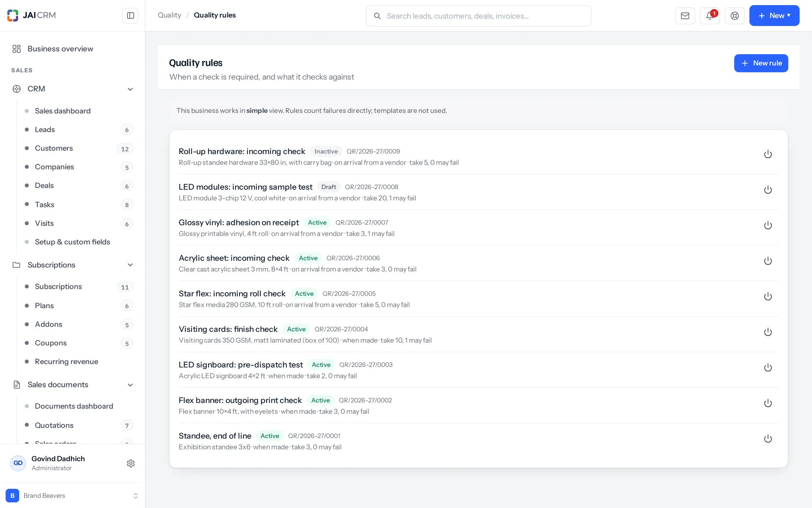This screenshot has height=508, width=812.
Task: Collapse the Subscriptions section chevron
Action: click(130, 265)
